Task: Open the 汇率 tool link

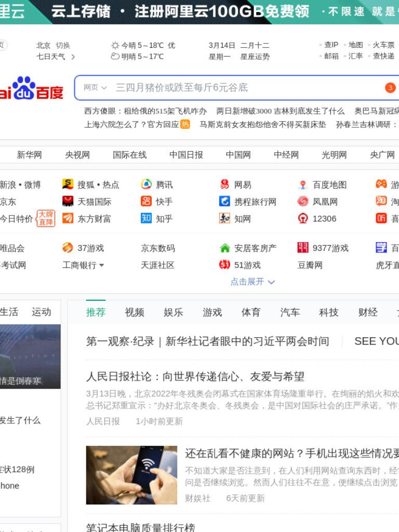Action: pyautogui.click(x=355, y=56)
